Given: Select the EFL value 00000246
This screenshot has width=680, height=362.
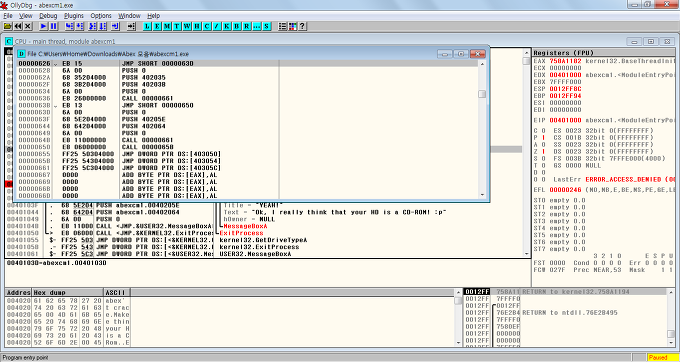Looking at the screenshot, I should [x=565, y=189].
